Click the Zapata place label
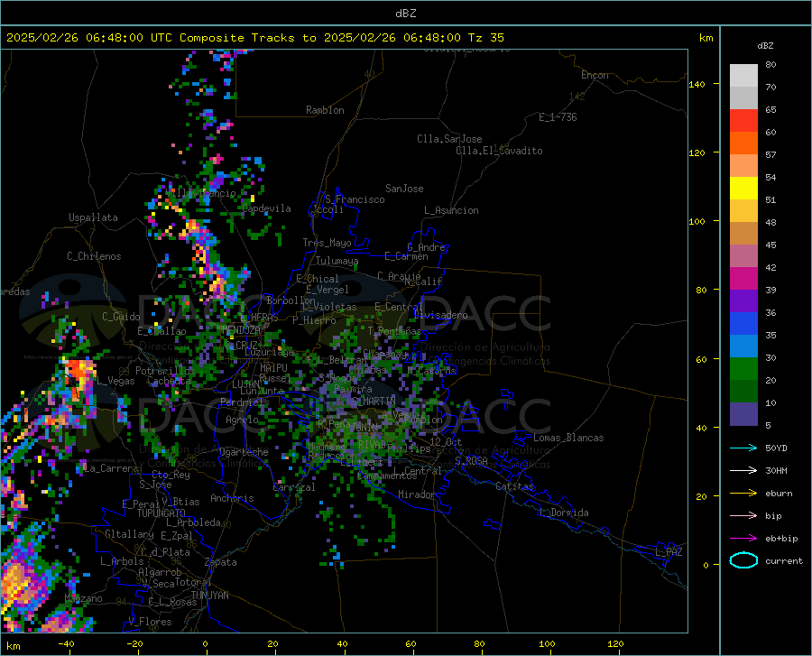Screen dimensions: 812x656 (x=221, y=562)
